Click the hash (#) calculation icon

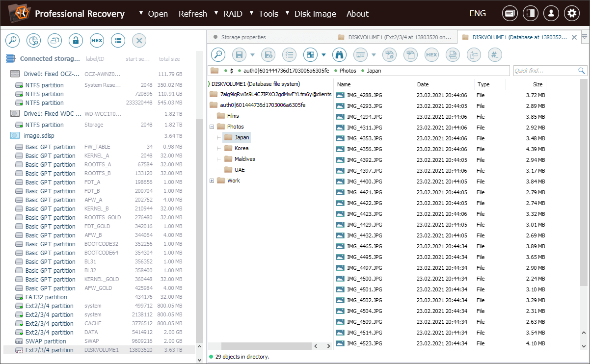click(495, 54)
